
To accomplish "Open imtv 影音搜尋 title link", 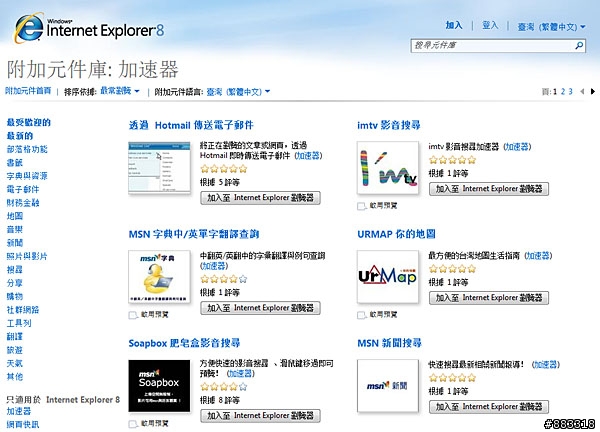I will pyautogui.click(x=389, y=125).
